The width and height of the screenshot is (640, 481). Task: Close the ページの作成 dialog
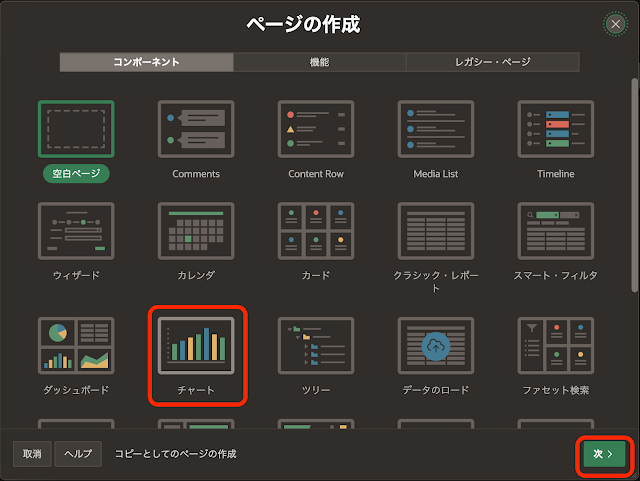click(x=616, y=24)
